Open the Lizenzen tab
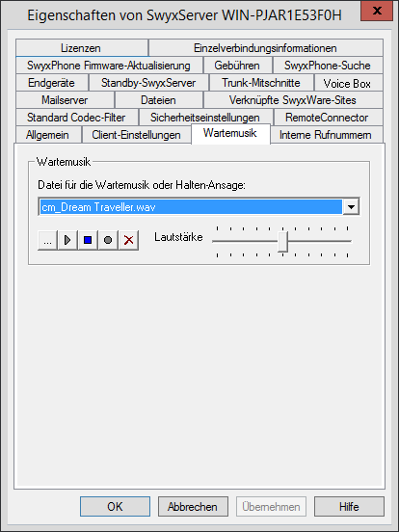 (x=81, y=48)
